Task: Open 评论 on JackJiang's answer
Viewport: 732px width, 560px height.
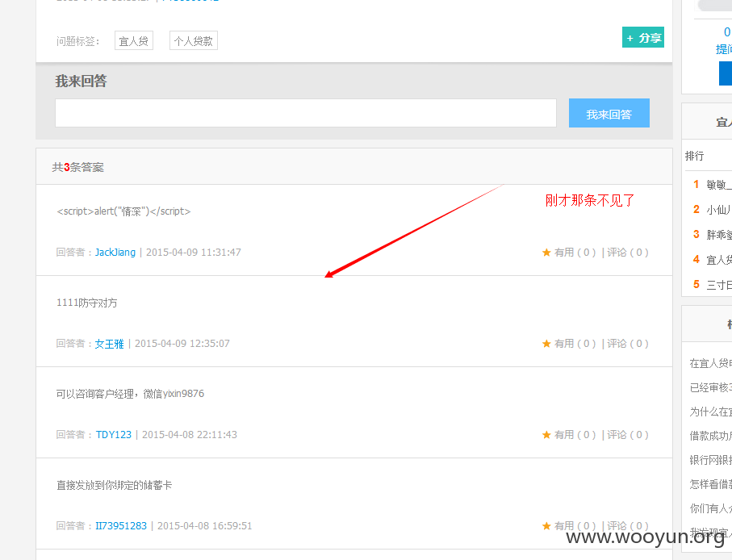Action: 627,253
